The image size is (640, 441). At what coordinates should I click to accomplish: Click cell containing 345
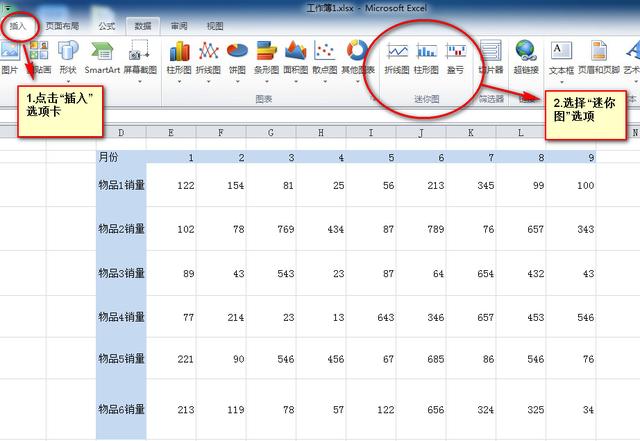pyautogui.click(x=471, y=185)
